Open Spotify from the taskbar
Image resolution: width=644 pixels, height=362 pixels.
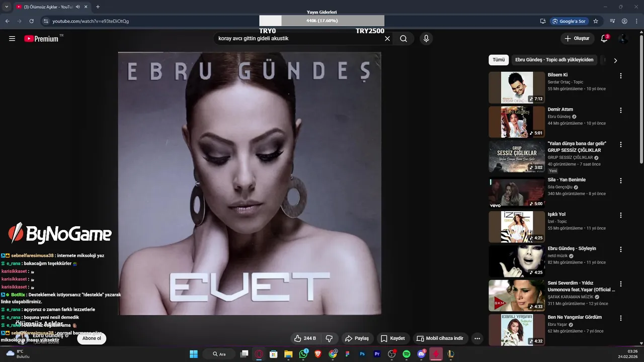[407, 354]
